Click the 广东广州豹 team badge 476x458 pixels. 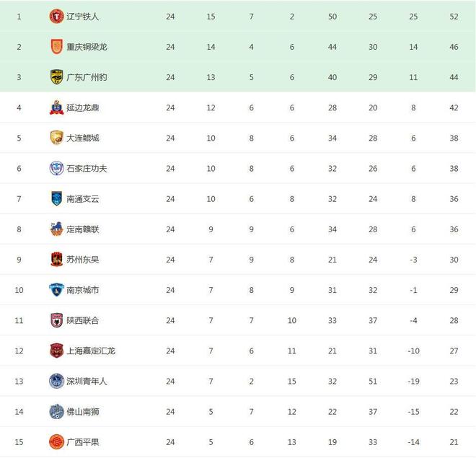point(56,77)
